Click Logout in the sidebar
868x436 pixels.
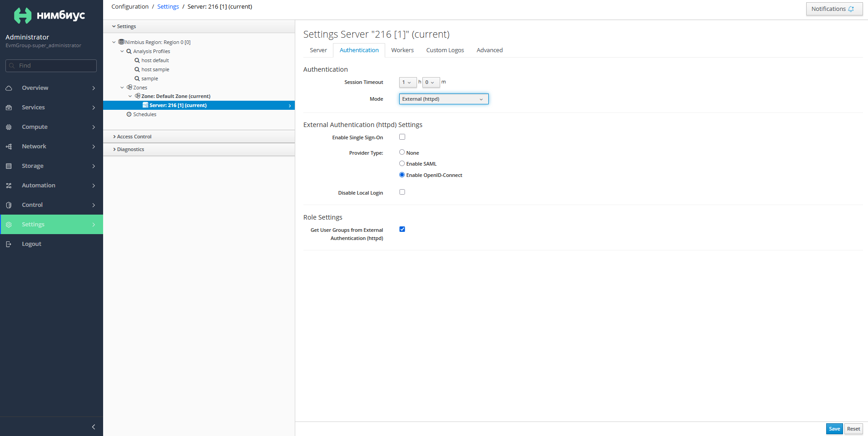click(51, 244)
